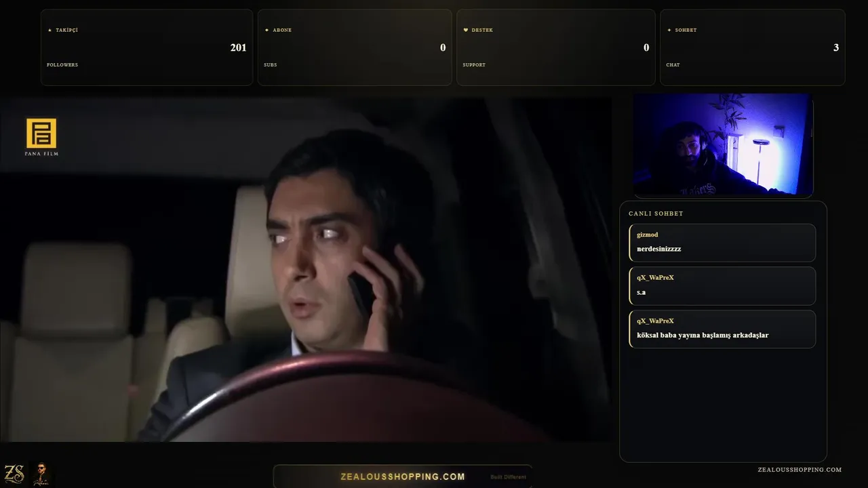Open the Sohbet chat count card
Screen dimensions: 868x488
click(x=753, y=47)
